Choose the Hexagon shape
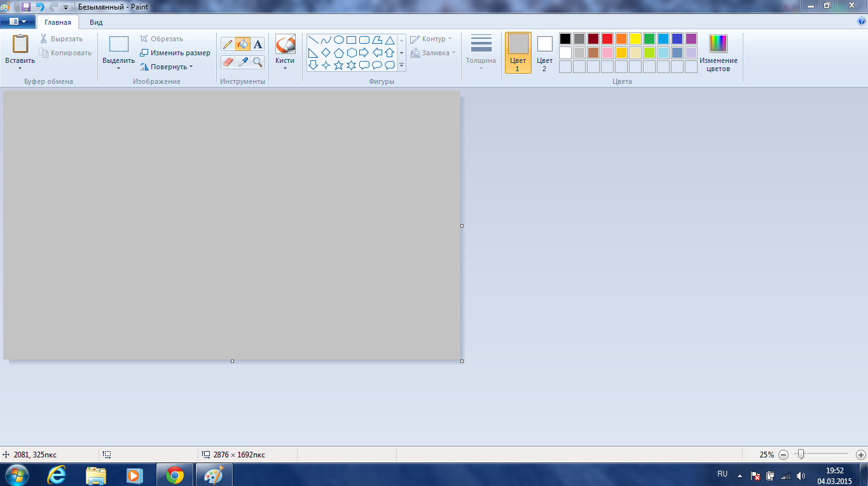This screenshot has width=868, height=486. [x=352, y=53]
